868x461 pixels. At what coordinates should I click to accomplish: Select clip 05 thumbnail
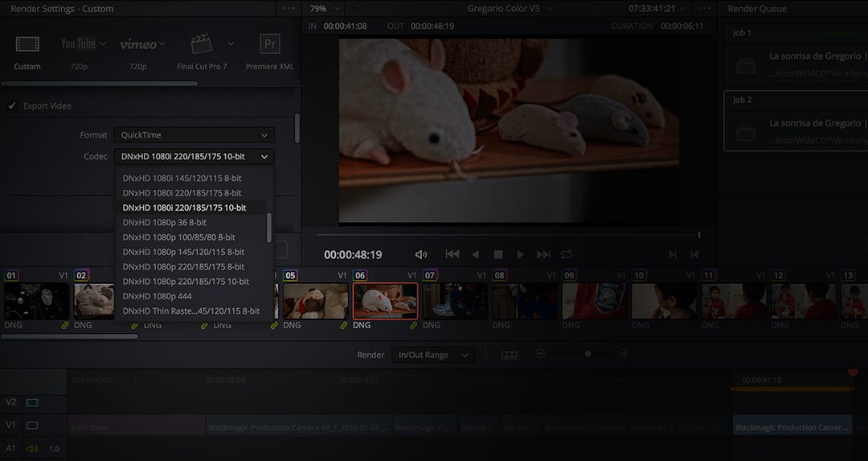tap(316, 301)
